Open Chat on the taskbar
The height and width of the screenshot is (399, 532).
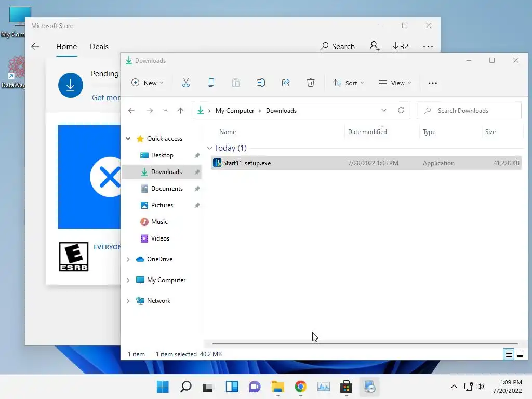255,387
